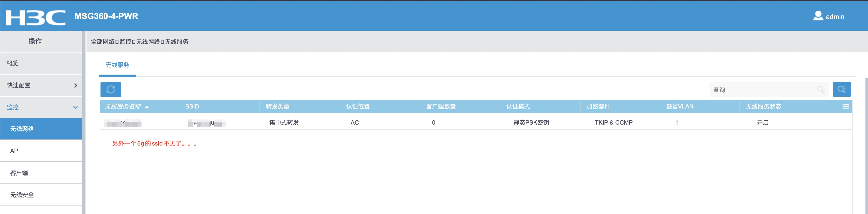The height and width of the screenshot is (214, 868).
Task: Click the search magnifier in the query box
Action: click(821, 90)
